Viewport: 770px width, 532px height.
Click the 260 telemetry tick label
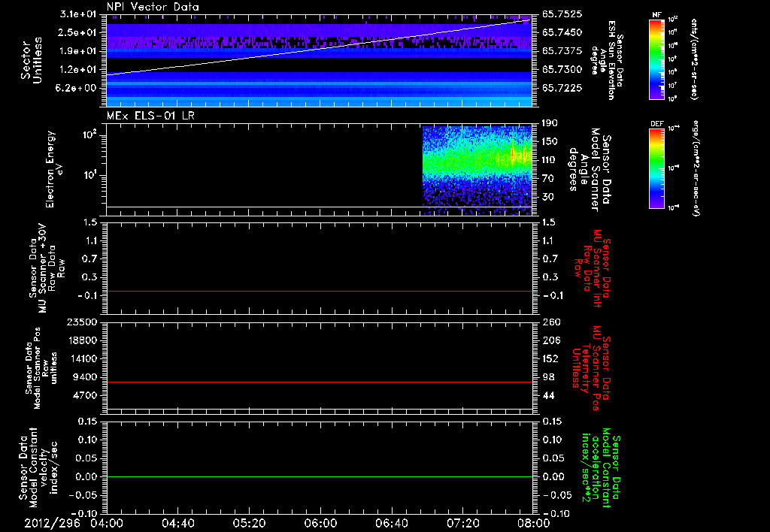(551, 322)
